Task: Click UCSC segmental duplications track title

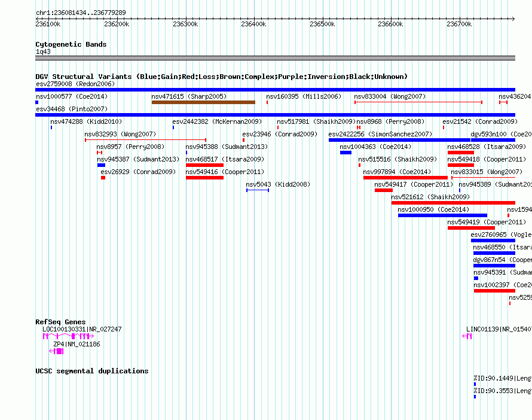Action: point(92,371)
